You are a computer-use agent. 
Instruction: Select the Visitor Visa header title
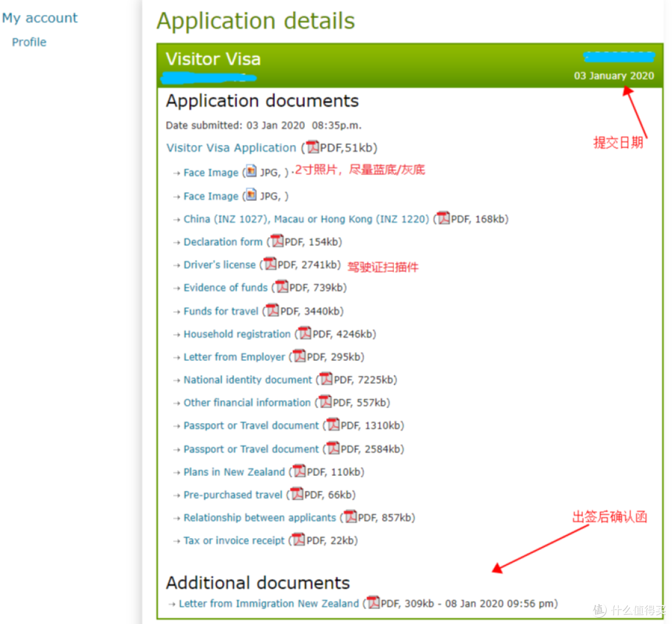point(213,59)
